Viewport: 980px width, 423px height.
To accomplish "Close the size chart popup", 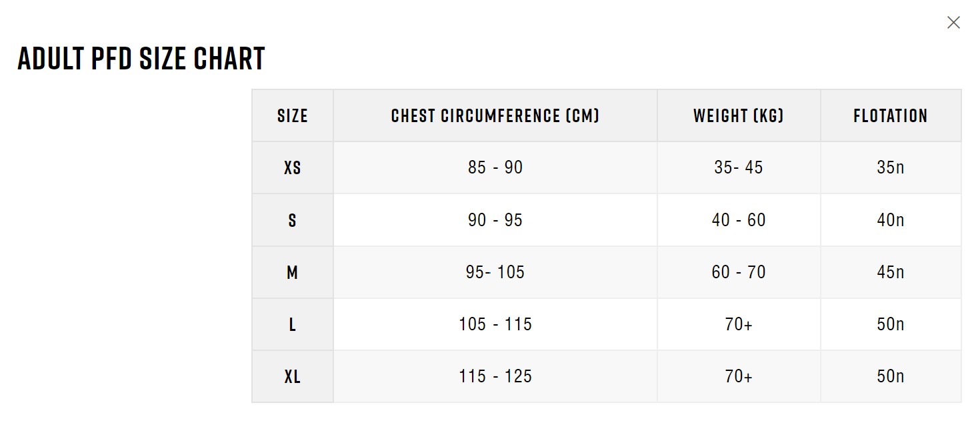I will pos(953,23).
